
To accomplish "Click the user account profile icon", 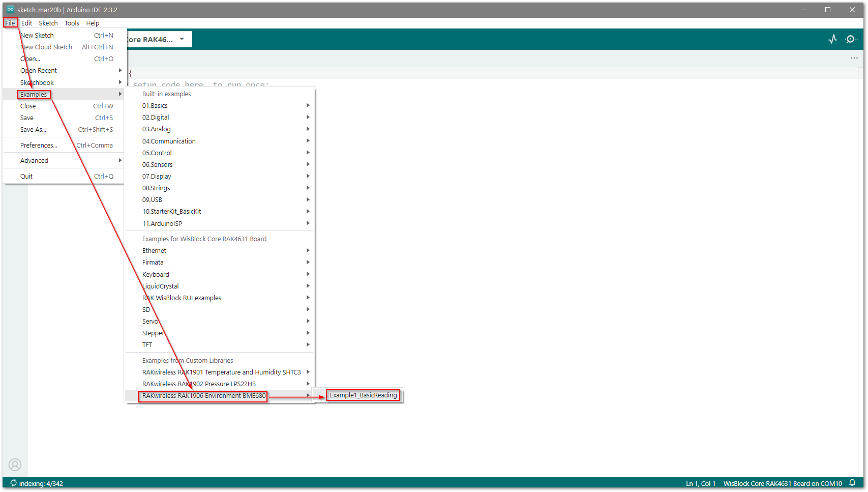I will click(15, 465).
